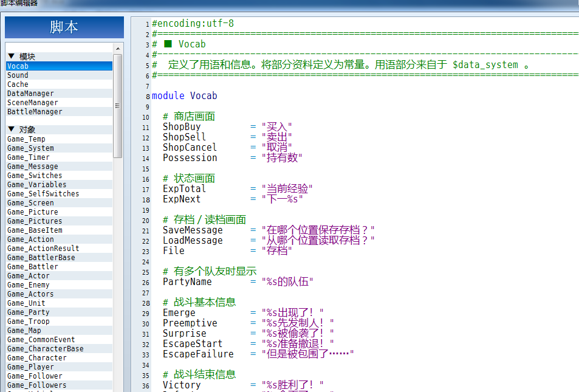Image resolution: width=579 pixels, height=392 pixels.
Task: Open the Game_Screen script
Action: coord(60,203)
